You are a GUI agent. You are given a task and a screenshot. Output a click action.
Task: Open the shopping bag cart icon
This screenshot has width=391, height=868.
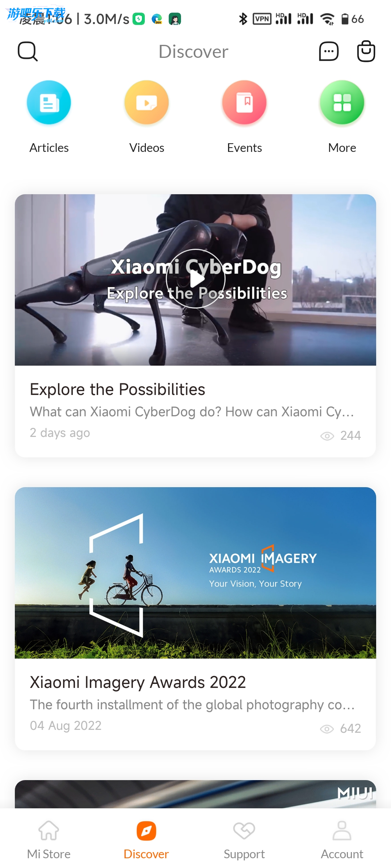click(366, 51)
